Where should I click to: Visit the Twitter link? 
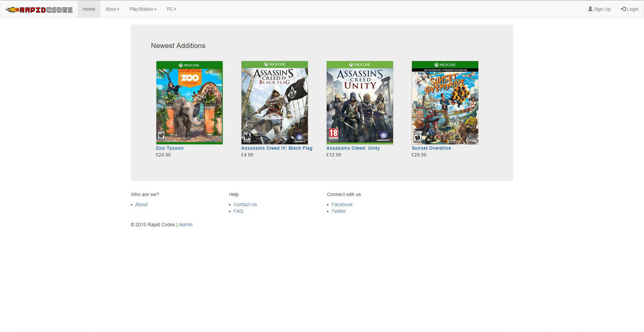tap(338, 211)
